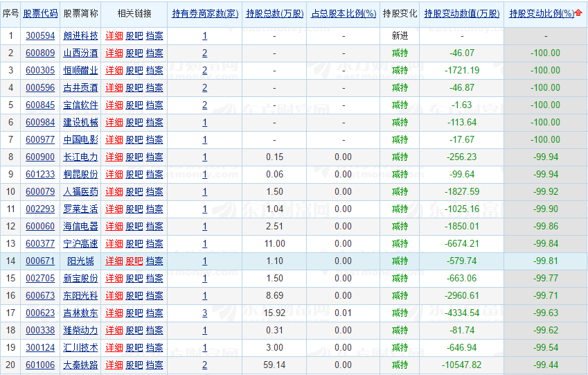Open 档案 link for 大秦铁路
The width and height of the screenshot is (588, 375).
pyautogui.click(x=154, y=365)
